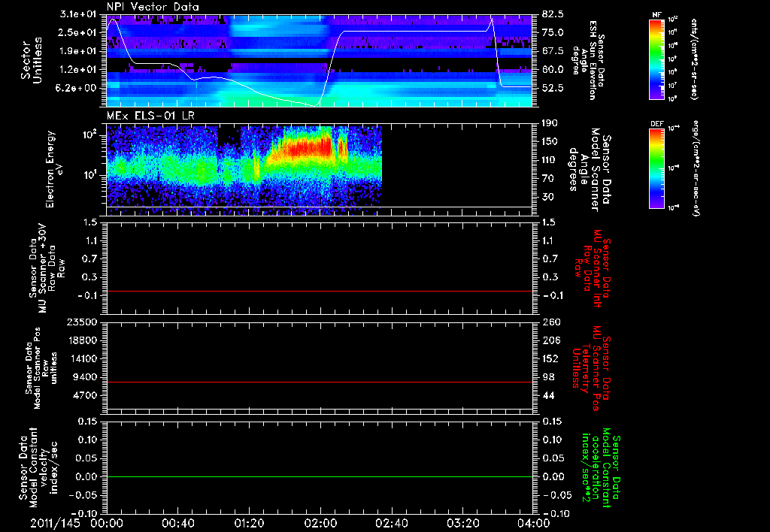770x532 pixels.
Task: Click the "04:00" time axis tick label
Action: pyautogui.click(x=533, y=523)
